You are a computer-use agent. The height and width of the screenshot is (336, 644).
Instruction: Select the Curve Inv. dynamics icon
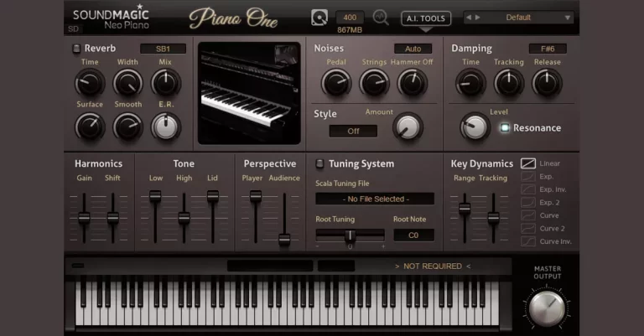[x=528, y=241]
